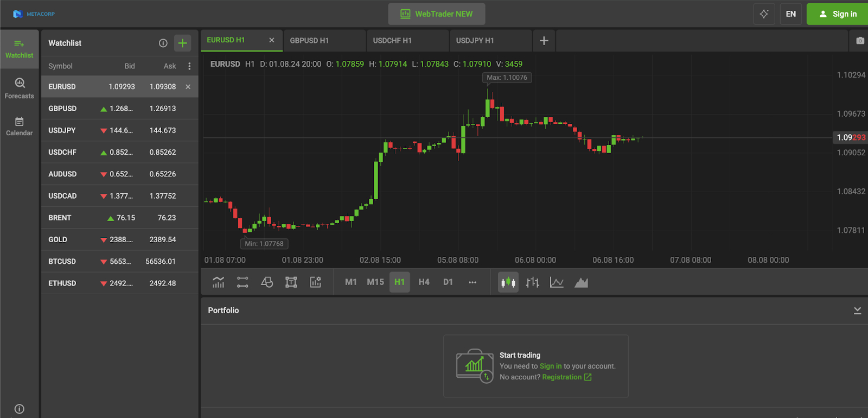Select the text annotation tool

[x=291, y=282]
